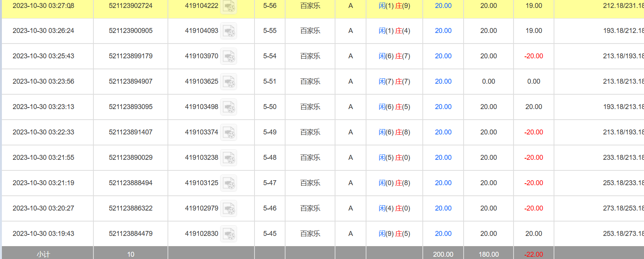Play replay icon next to 419103238
This screenshot has height=259, width=644.
click(228, 158)
